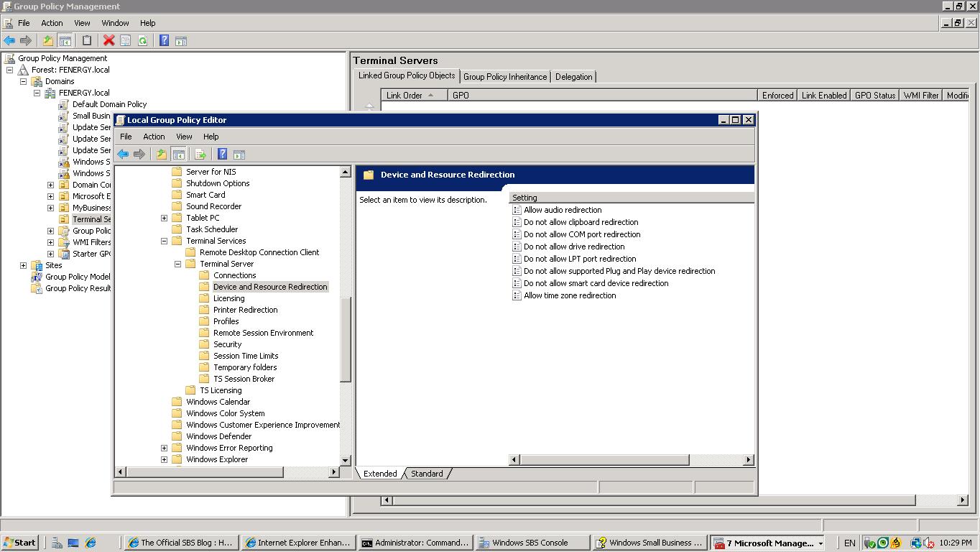Click the green Refresh icon
This screenshot has height=552, width=980.
pyautogui.click(x=142, y=41)
